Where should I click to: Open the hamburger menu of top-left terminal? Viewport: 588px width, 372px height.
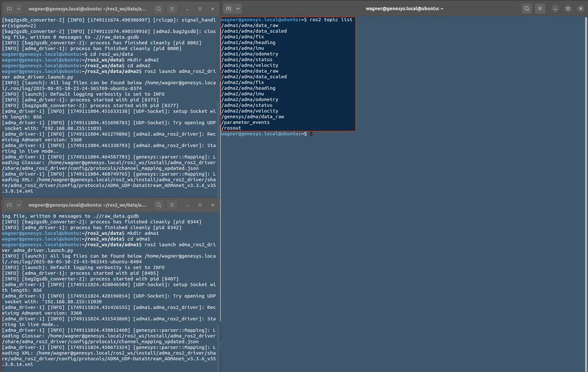(x=172, y=9)
